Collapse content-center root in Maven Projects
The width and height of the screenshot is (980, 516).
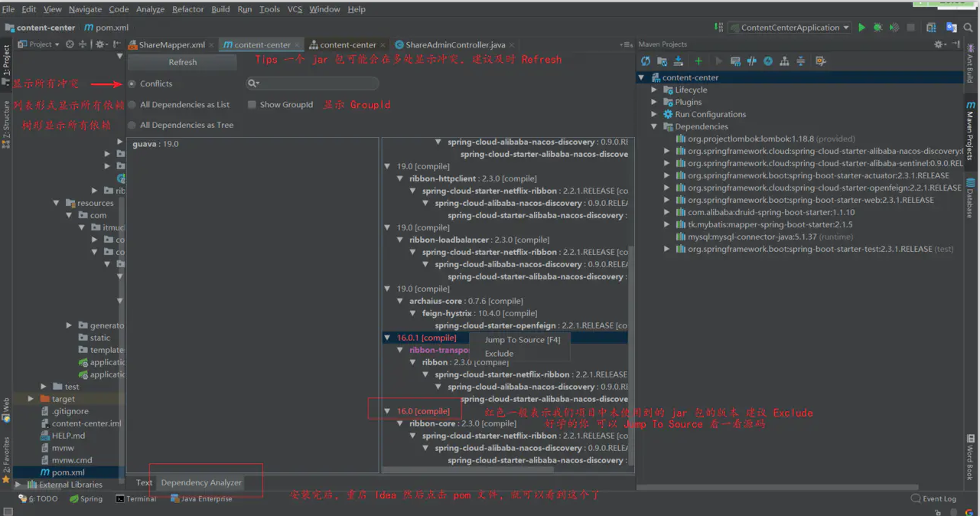[642, 77]
